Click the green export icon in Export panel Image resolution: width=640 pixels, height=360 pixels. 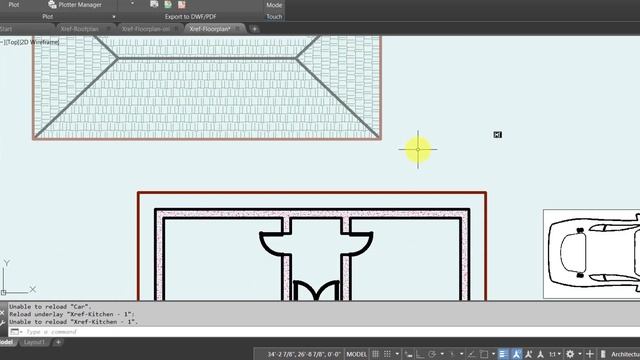[168, 4]
